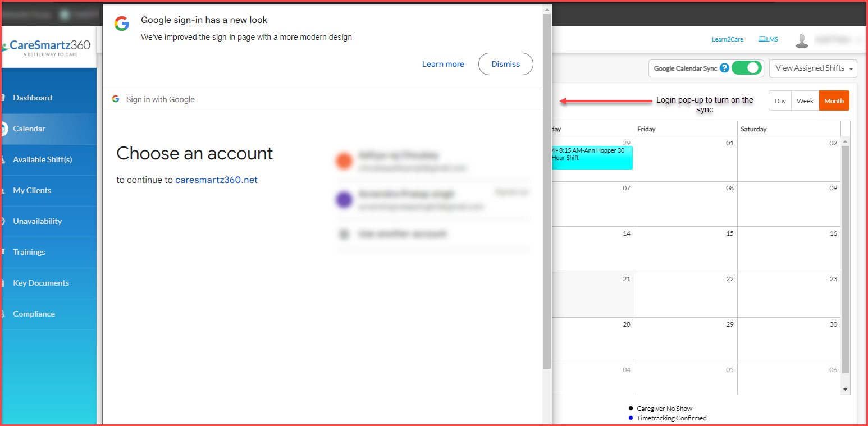This screenshot has height=426, width=868.
Task: Turn off the Google Calendar Sync toggle
Action: pos(747,68)
